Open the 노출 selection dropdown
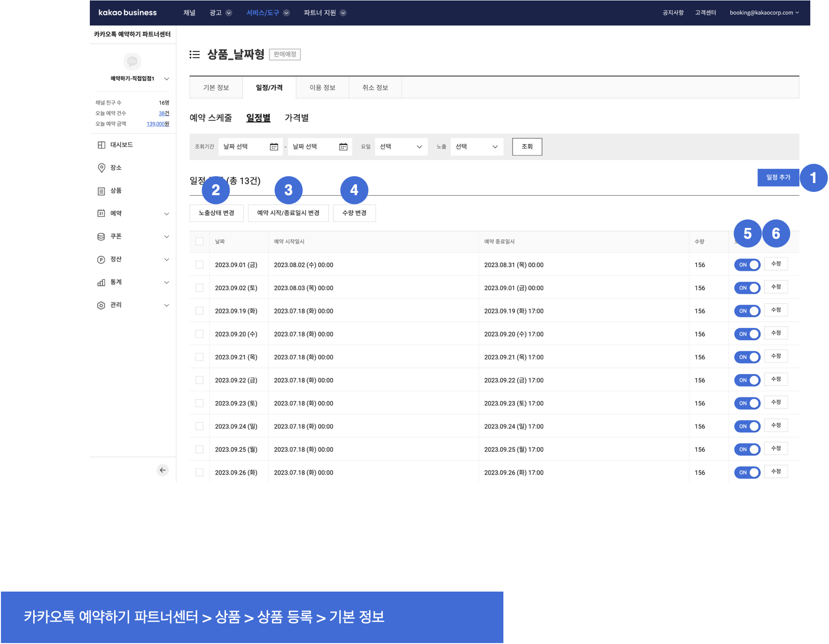This screenshot has width=829, height=644. point(477,147)
